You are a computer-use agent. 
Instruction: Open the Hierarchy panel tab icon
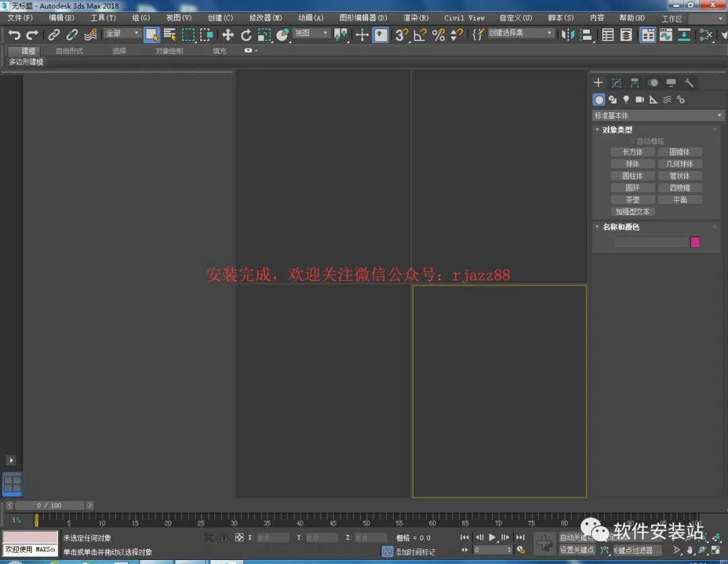(x=635, y=83)
